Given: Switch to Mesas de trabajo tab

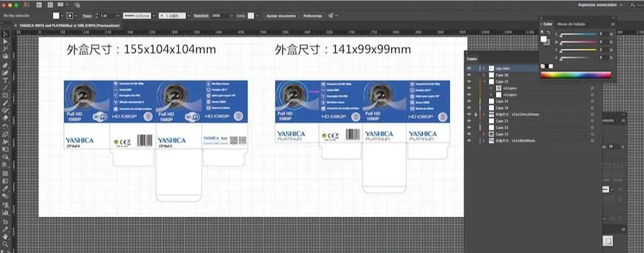Looking at the screenshot, I should pos(570,23).
